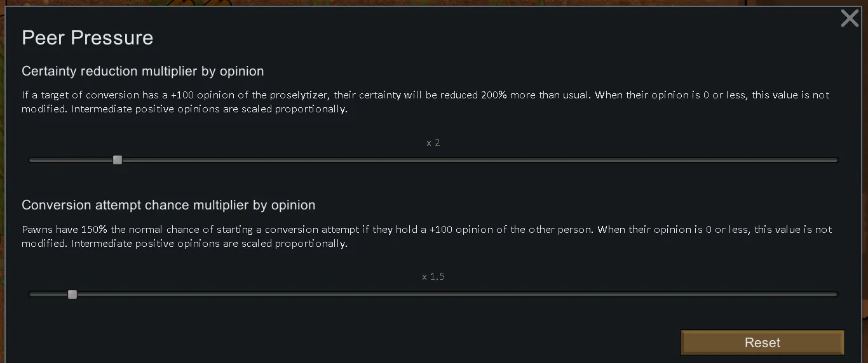This screenshot has height=363, width=868.
Task: Close the Peer Pressure settings window
Action: (850, 18)
